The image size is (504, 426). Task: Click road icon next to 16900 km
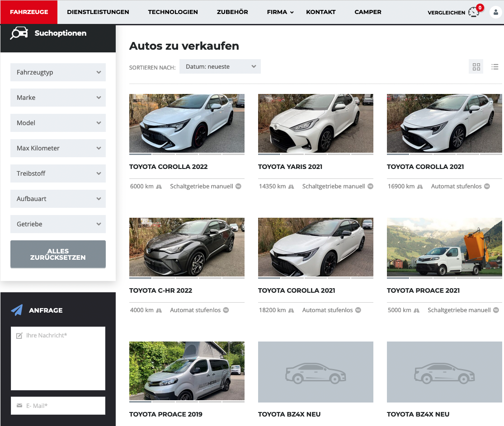tap(420, 187)
